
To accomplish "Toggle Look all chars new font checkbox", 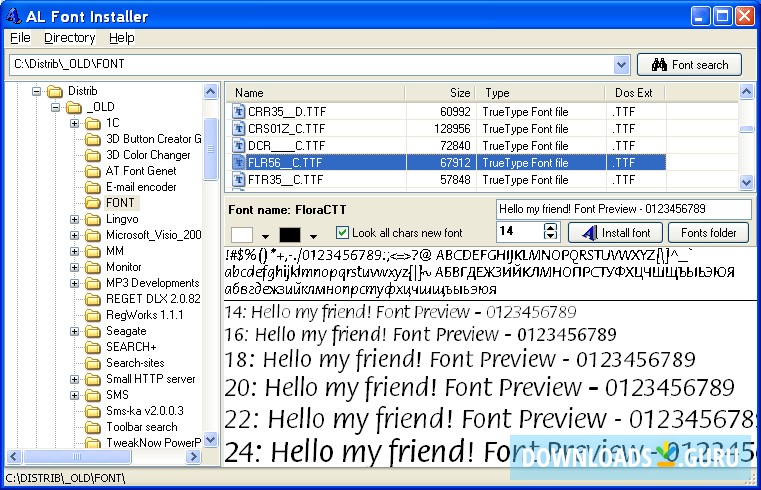I will (343, 233).
